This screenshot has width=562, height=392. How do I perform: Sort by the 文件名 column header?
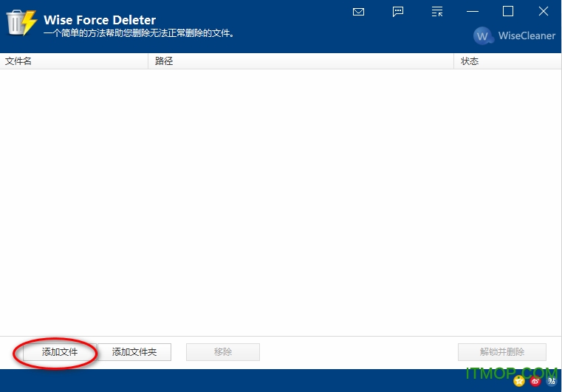coord(74,61)
